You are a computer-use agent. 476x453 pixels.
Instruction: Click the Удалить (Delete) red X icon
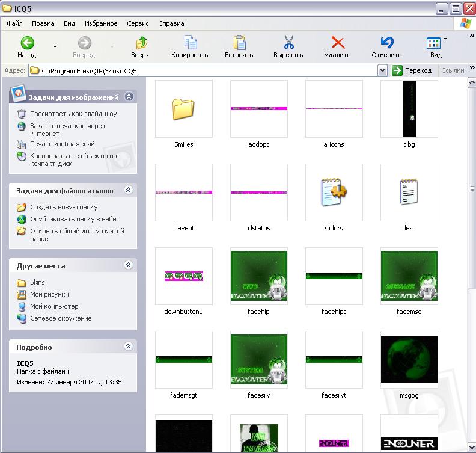(338, 43)
